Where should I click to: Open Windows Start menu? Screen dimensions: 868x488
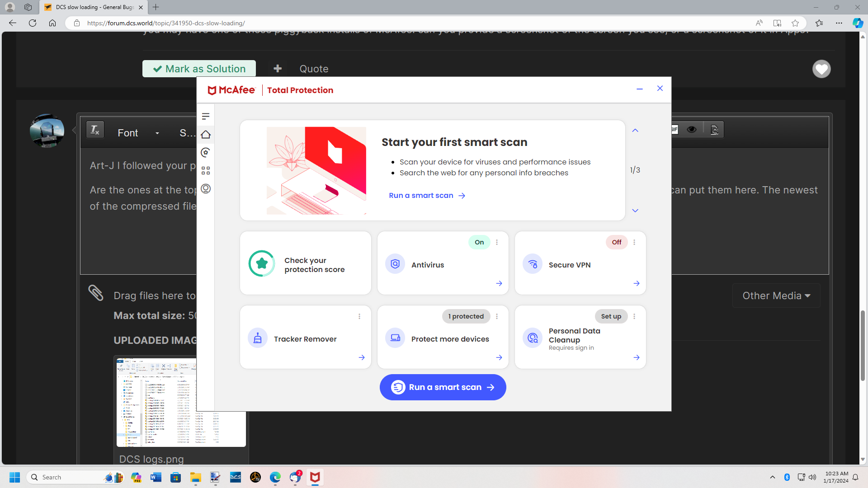pos(14,477)
